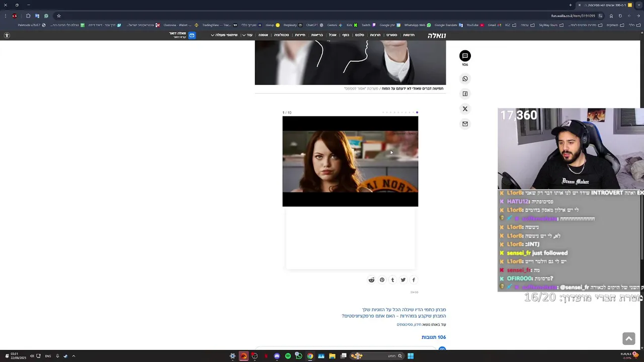Open the taskbar volume control
This screenshot has height=362, width=644.
[32, 356]
